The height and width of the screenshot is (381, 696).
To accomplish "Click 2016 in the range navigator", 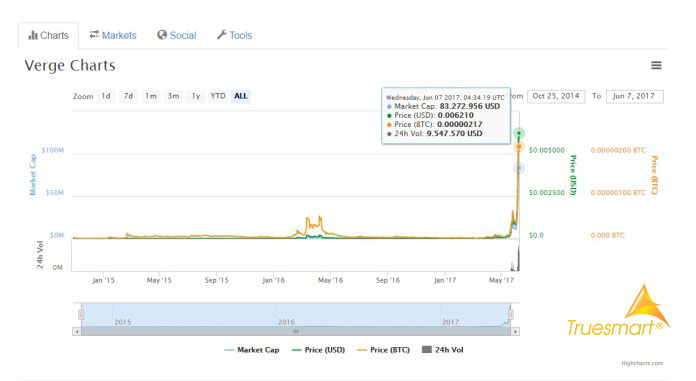I will pyautogui.click(x=286, y=322).
